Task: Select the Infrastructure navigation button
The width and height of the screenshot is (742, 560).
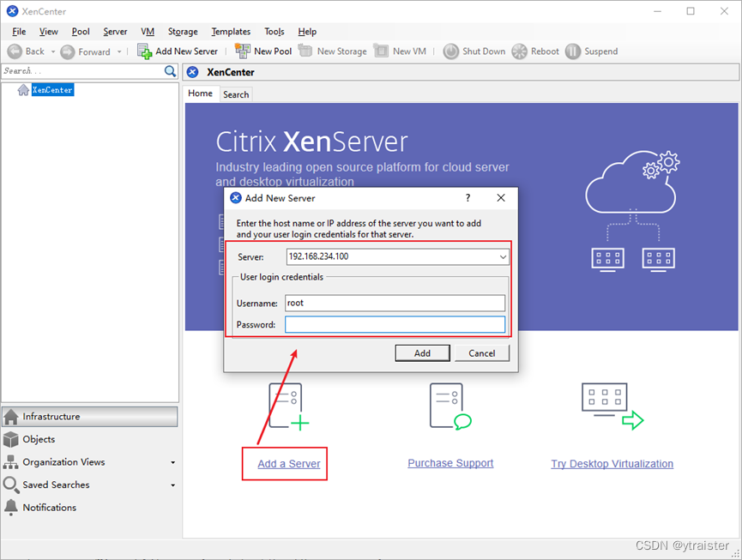Action: pos(90,417)
